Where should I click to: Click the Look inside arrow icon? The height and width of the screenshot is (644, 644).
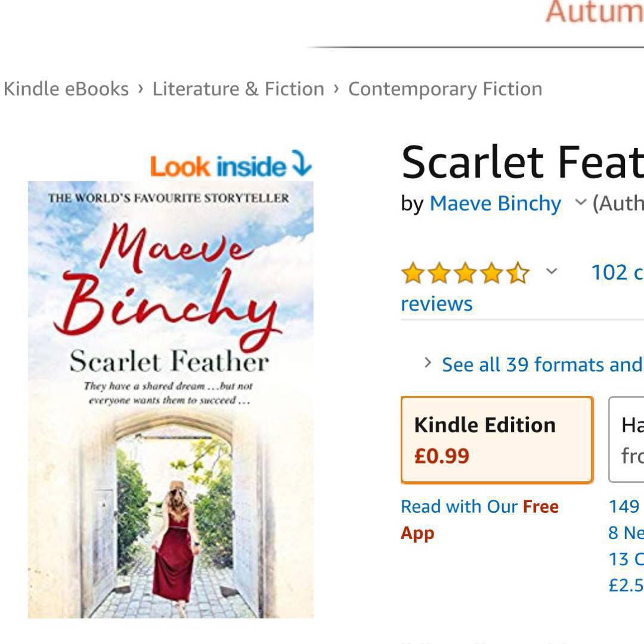tap(301, 165)
